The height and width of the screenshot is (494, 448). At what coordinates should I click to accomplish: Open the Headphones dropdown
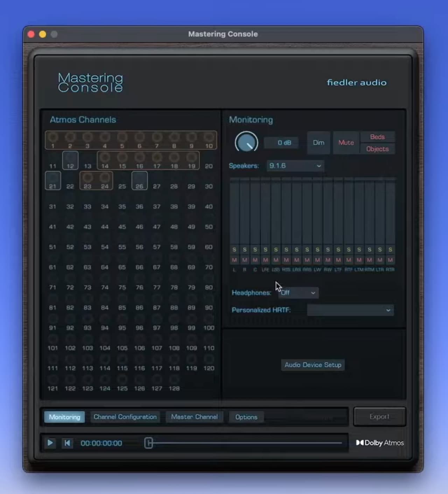point(298,293)
